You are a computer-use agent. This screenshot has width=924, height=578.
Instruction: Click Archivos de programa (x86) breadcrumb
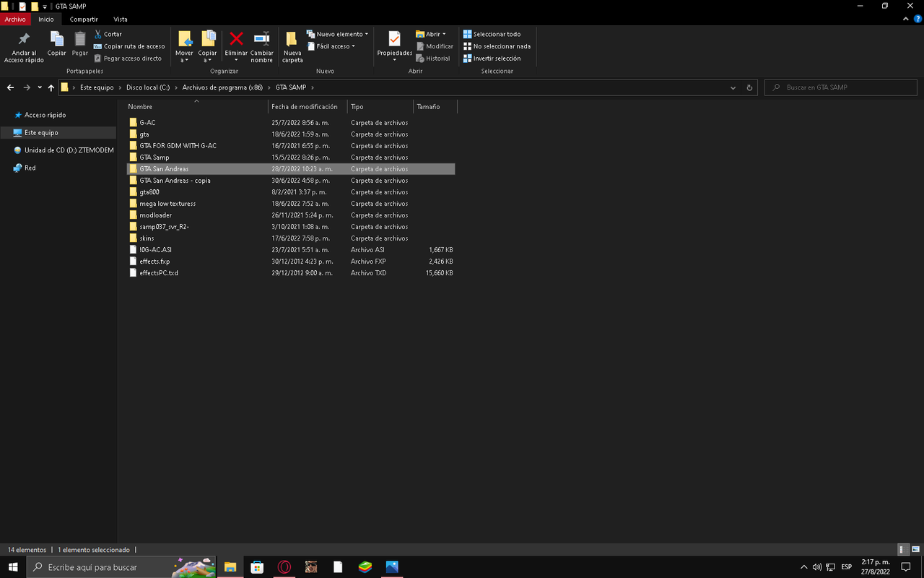coord(222,87)
